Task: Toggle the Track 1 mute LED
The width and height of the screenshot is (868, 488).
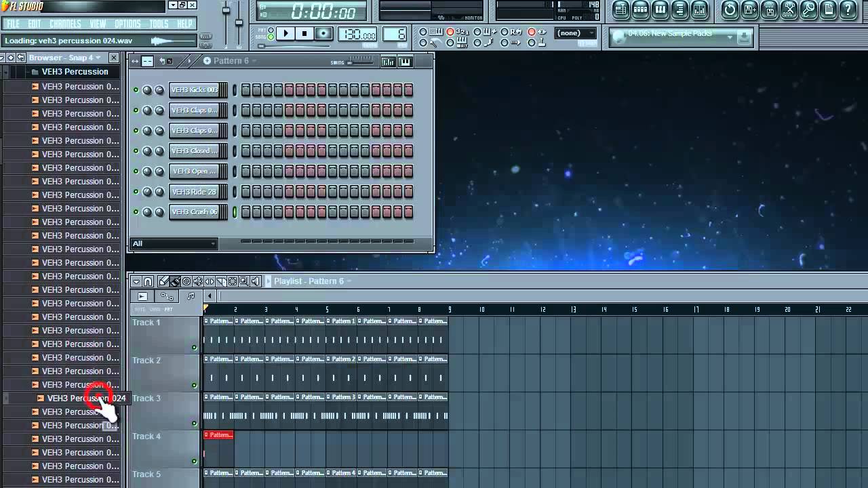Action: click(194, 348)
